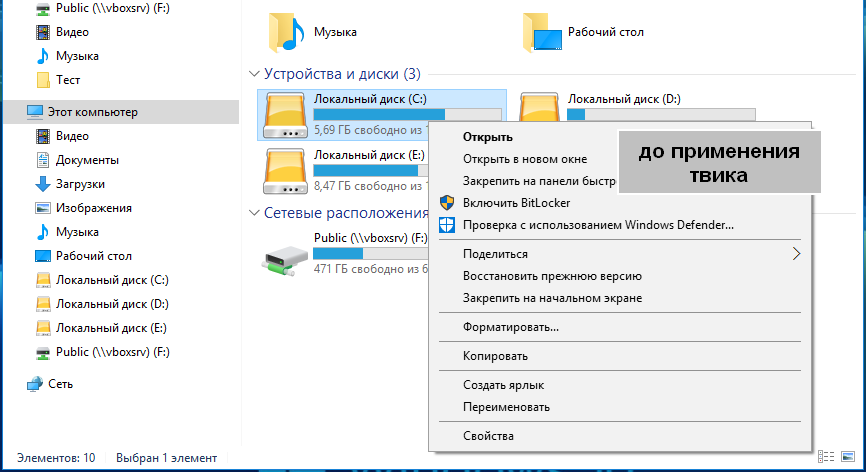Click the Локальный диск (D:) usage bar
The height and width of the screenshot is (472, 866).
tap(660, 114)
